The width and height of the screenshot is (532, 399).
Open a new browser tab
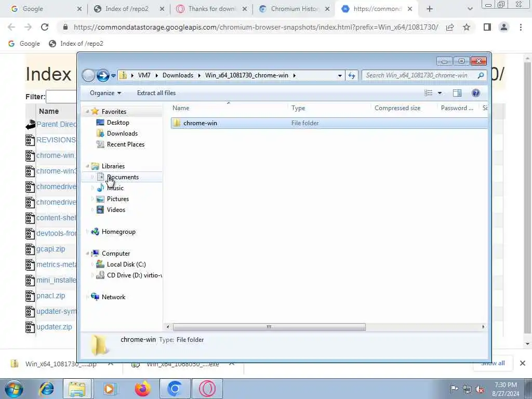pyautogui.click(x=430, y=9)
